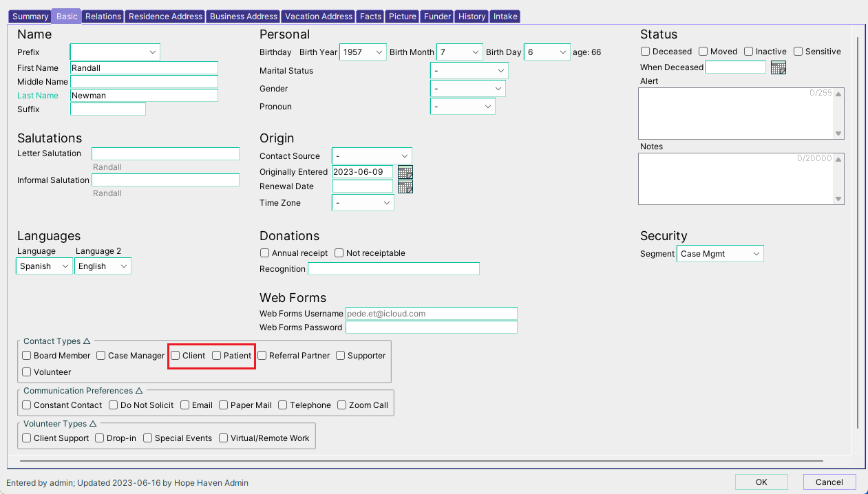868x494 pixels.
Task: Tick the Case Manager contact type
Action: tap(101, 356)
